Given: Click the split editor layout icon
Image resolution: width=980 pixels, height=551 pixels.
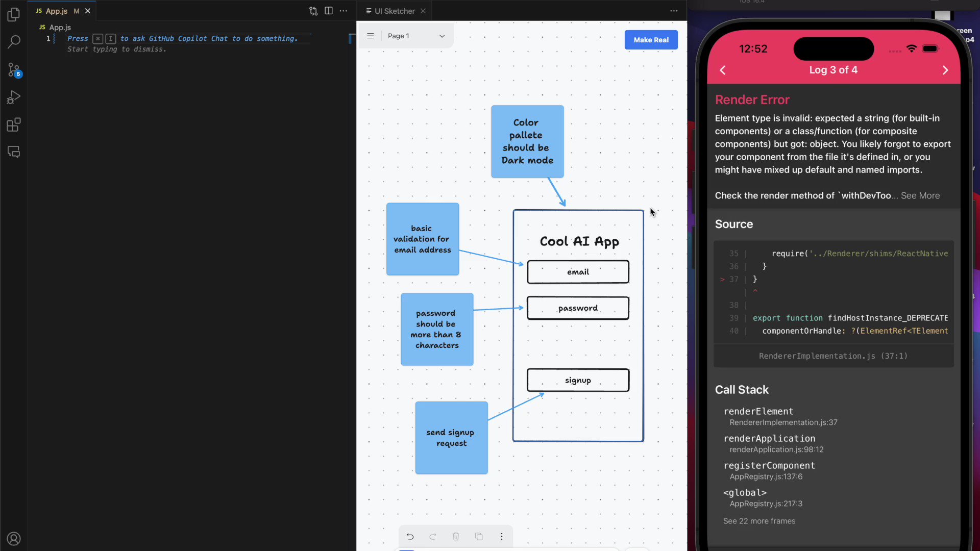Looking at the screenshot, I should pyautogui.click(x=329, y=10).
